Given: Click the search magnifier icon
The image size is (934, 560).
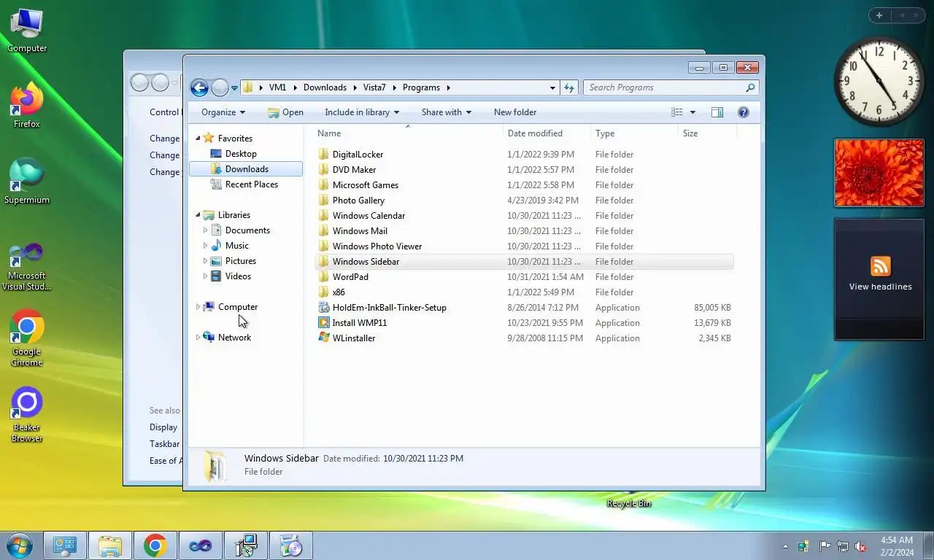Looking at the screenshot, I should [750, 87].
